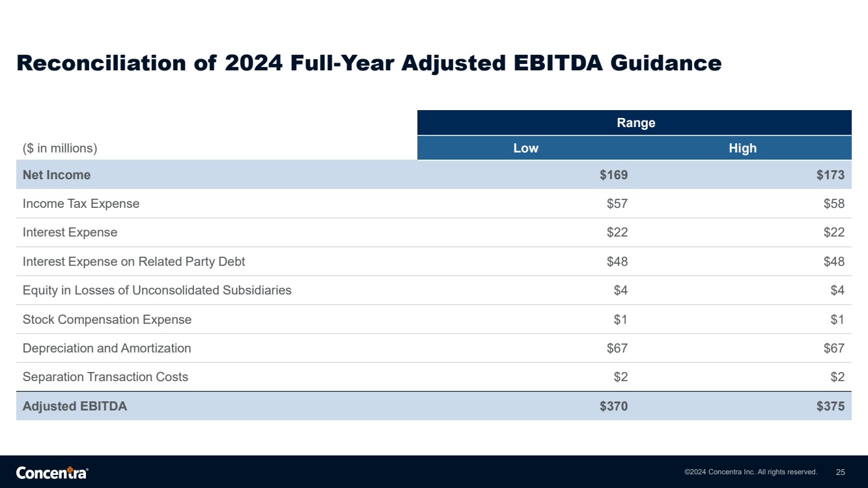Image resolution: width=868 pixels, height=488 pixels.
Task: Select the 'Adjusted EBITDA' row label
Action: pyautogui.click(x=75, y=407)
